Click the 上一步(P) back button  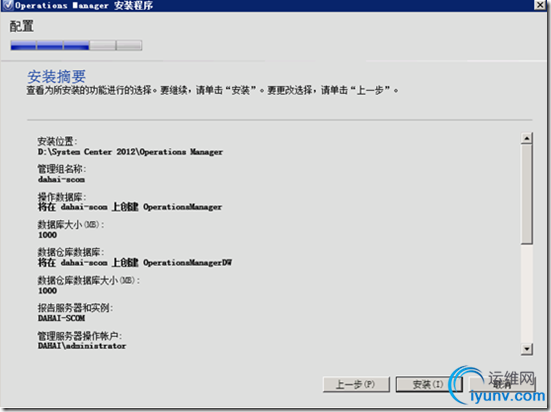356,384
